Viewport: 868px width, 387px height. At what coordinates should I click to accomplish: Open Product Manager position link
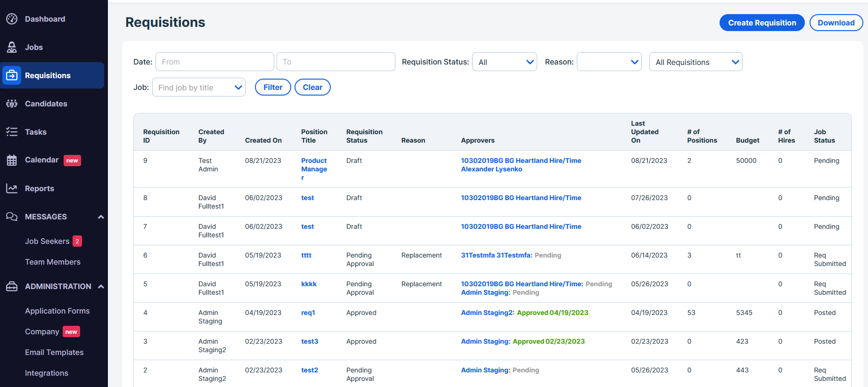pos(314,169)
